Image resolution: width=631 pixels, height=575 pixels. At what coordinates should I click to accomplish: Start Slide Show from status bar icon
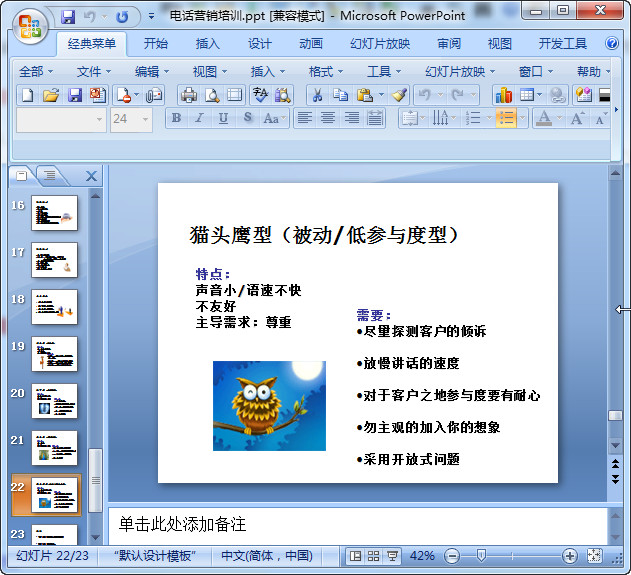[392, 556]
